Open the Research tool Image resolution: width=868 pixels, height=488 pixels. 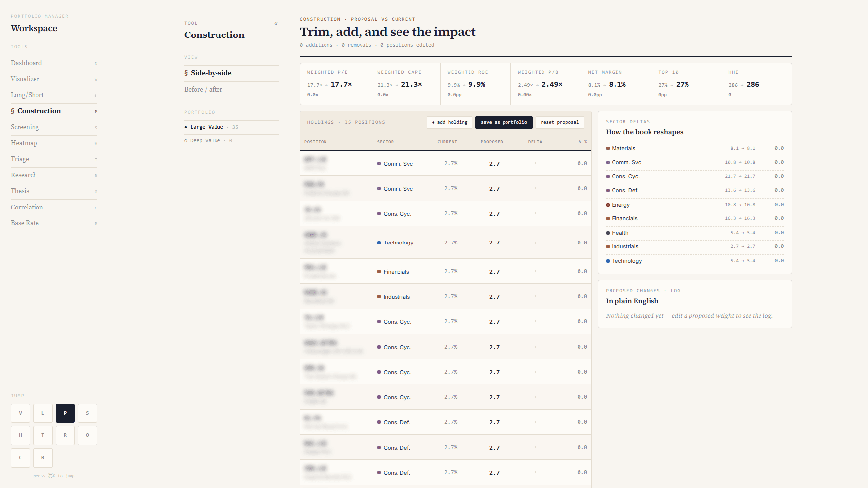[x=54, y=175]
